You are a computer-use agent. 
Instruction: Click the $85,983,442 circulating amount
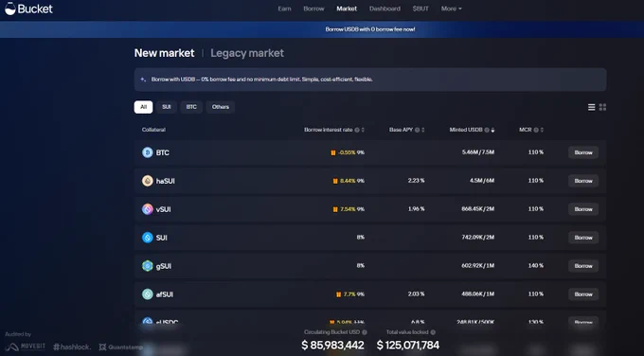(x=332, y=346)
